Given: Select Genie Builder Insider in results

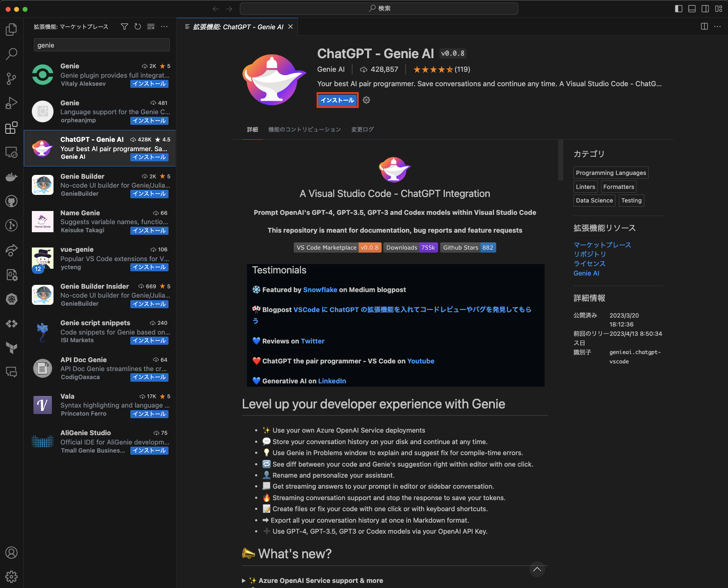Looking at the screenshot, I should click(x=100, y=295).
